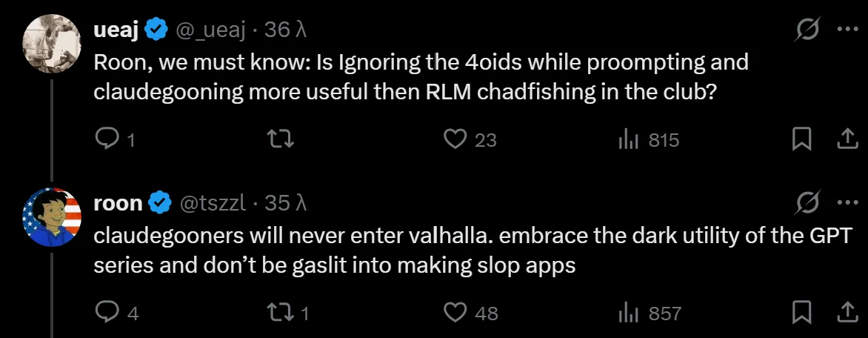Open roon's profile avatar
868x338 pixels.
[x=52, y=216]
